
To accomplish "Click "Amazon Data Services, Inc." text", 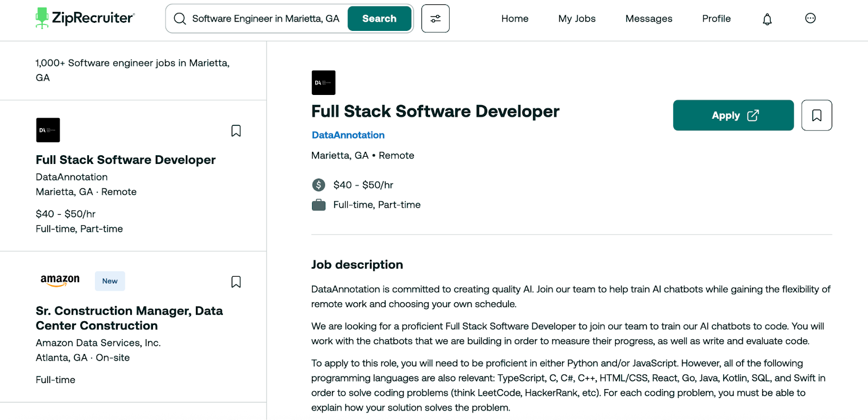I will coord(98,343).
